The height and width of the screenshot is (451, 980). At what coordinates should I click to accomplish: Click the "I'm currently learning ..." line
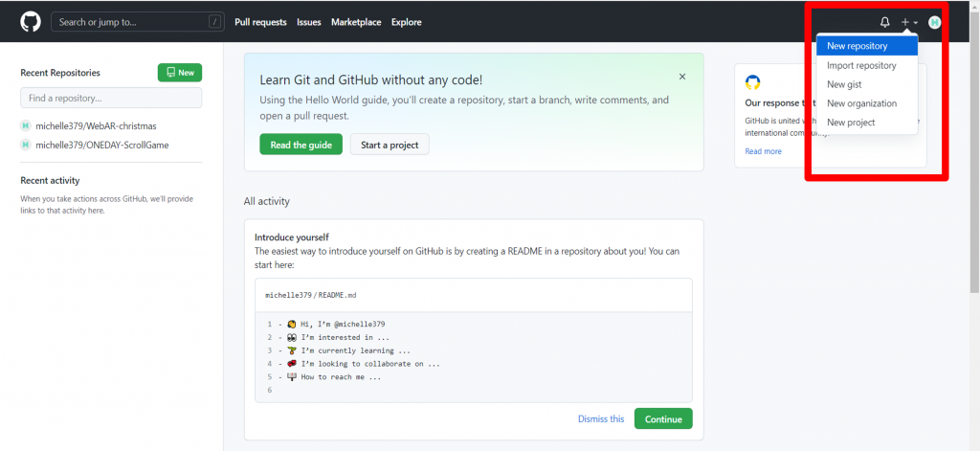tap(356, 350)
